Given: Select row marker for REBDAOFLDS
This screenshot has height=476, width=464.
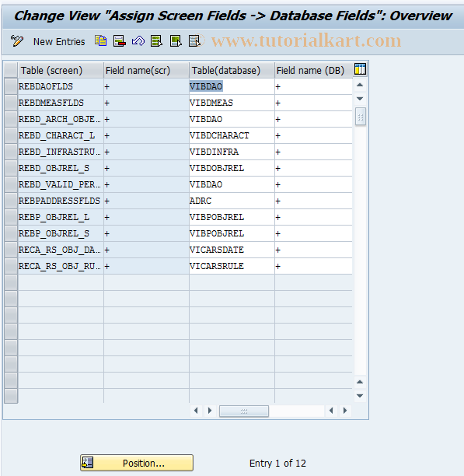Looking at the screenshot, I should coord(11,86).
